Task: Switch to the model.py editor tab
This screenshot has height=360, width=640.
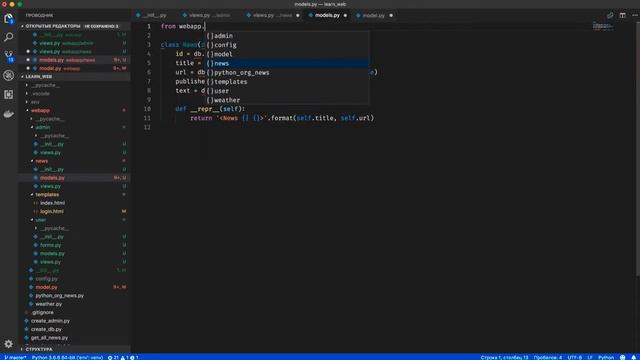Action: [374, 16]
